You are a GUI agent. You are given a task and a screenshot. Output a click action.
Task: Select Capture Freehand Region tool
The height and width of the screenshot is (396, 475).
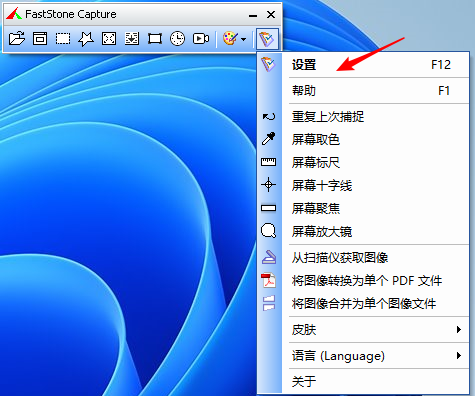[x=86, y=39]
